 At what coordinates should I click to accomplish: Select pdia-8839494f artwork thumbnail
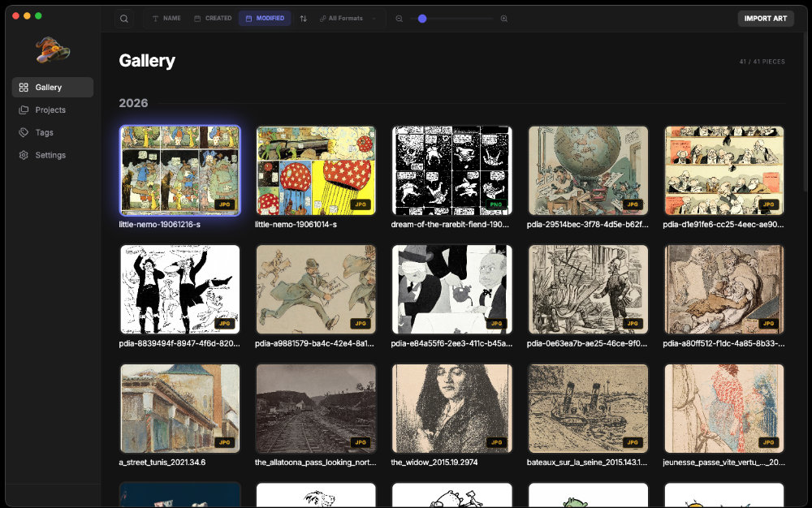click(x=180, y=289)
